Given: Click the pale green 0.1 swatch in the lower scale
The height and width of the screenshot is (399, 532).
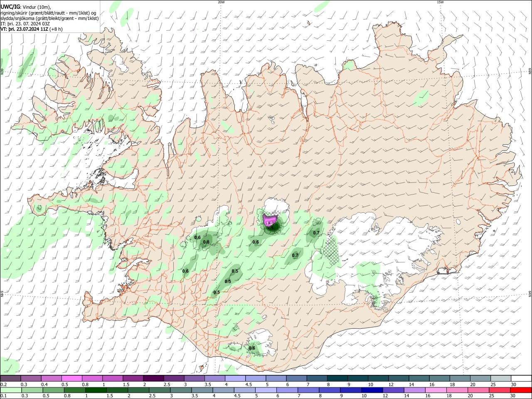Looking at the screenshot, I should tap(10, 390).
